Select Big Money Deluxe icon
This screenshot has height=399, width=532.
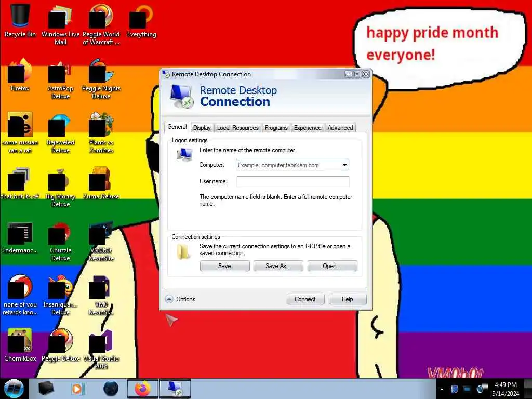click(60, 187)
